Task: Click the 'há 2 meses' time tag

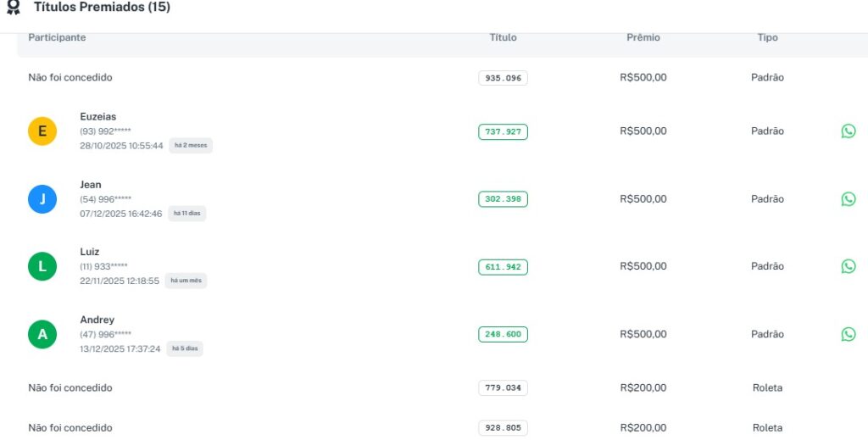Action: [191, 146]
